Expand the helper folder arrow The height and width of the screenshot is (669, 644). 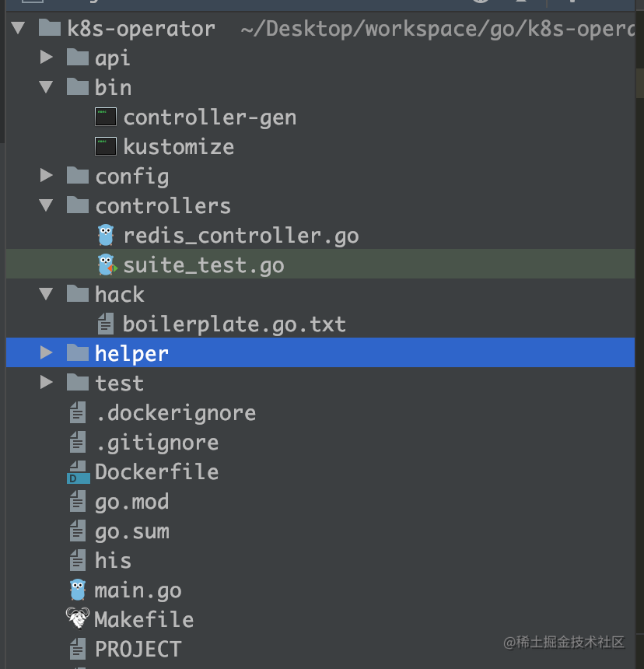coord(46,352)
